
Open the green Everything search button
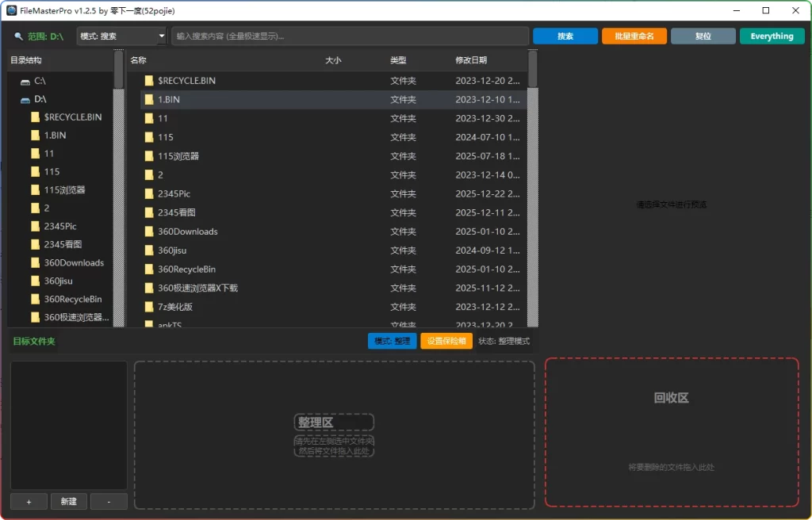click(771, 36)
